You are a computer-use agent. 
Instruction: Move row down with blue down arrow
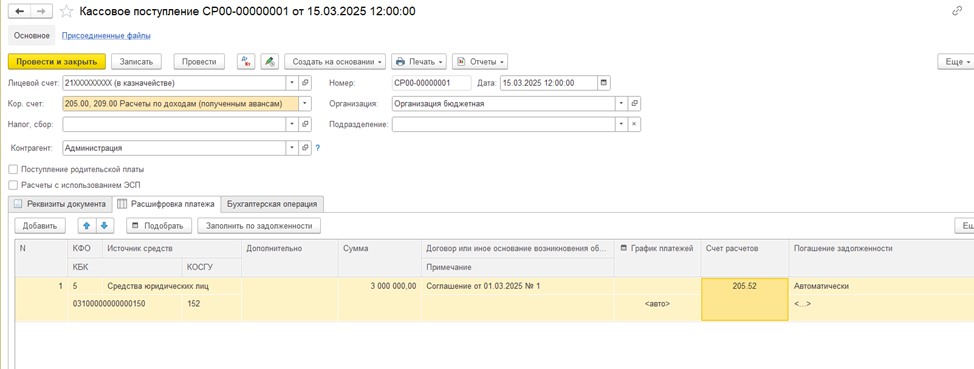[104, 226]
